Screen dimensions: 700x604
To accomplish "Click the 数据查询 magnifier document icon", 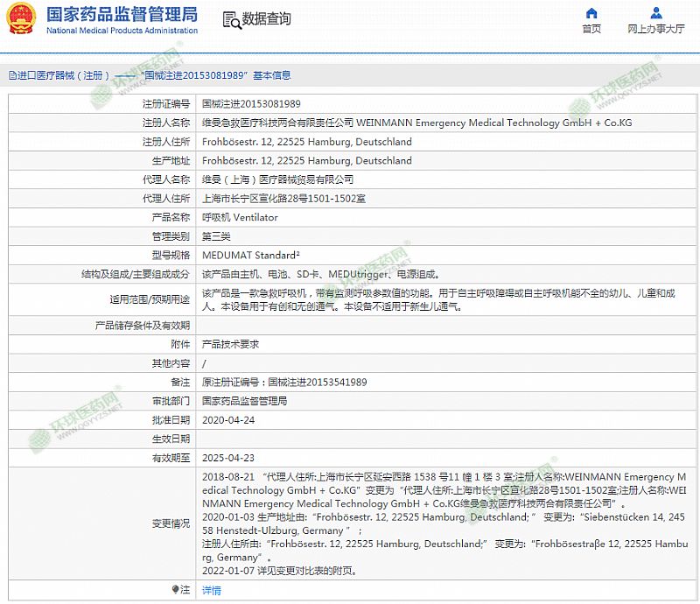I will (x=231, y=19).
